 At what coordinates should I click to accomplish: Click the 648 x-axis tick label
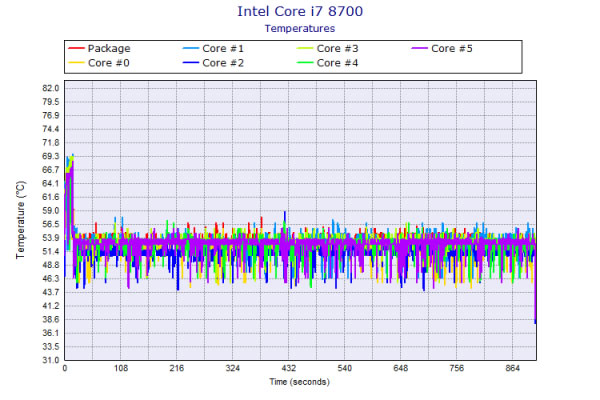tap(401, 368)
